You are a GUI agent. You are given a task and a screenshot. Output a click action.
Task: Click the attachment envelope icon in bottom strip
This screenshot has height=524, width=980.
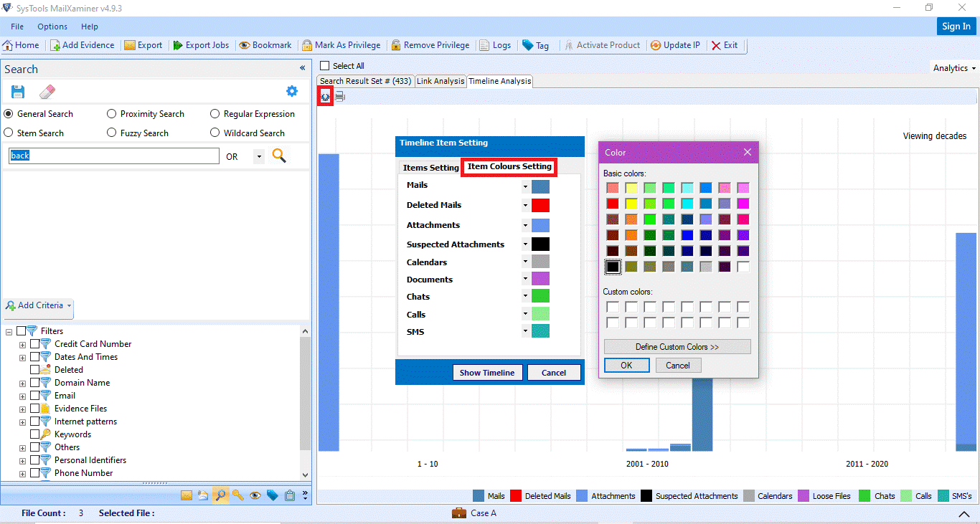click(x=203, y=495)
